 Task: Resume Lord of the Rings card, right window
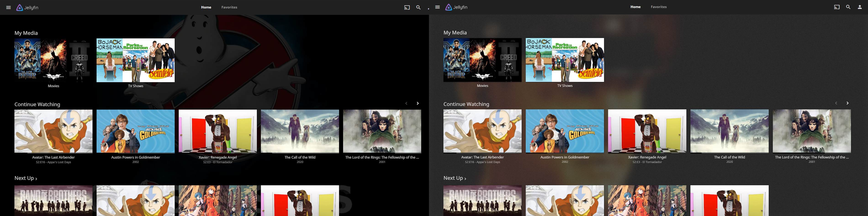pyautogui.click(x=812, y=131)
